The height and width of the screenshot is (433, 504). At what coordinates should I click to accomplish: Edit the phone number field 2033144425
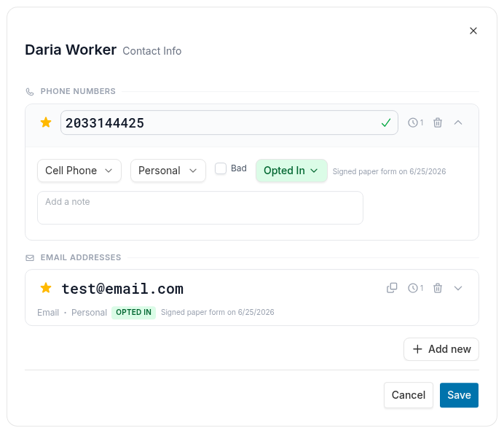click(229, 122)
